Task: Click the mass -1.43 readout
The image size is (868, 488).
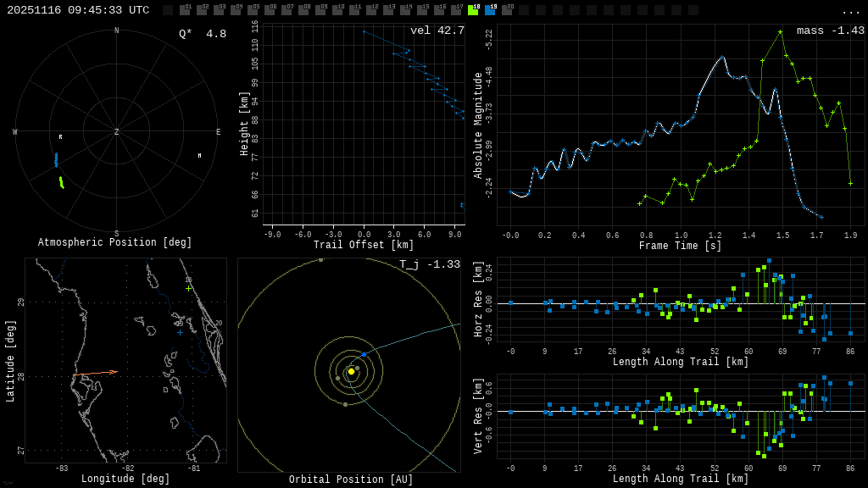Action: (830, 30)
